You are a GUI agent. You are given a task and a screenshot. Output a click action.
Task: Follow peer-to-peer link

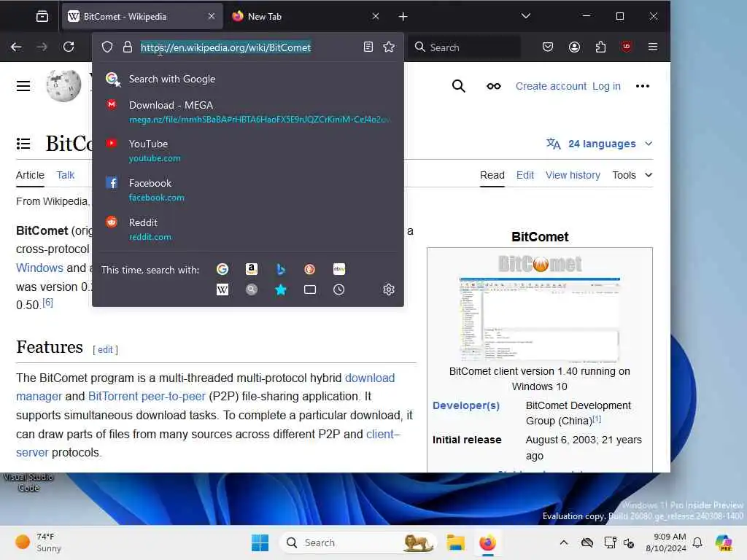click(174, 396)
